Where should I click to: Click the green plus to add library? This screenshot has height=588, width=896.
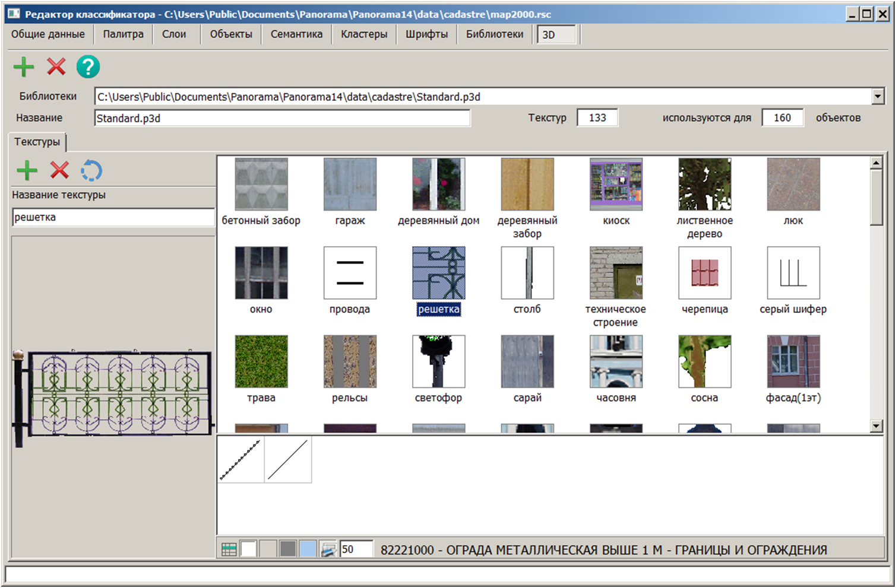coord(24,67)
